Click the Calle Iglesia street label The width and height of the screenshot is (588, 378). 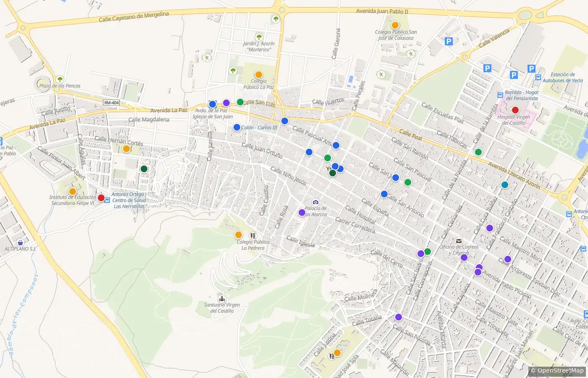[301, 241]
